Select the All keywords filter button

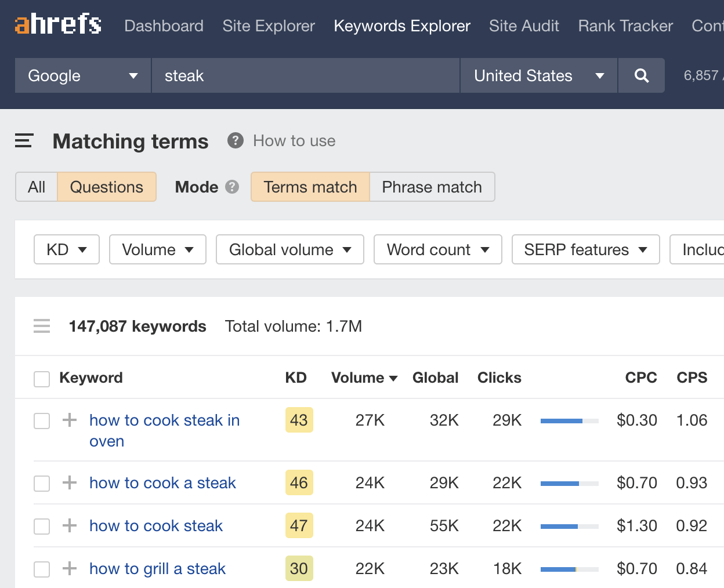point(37,187)
